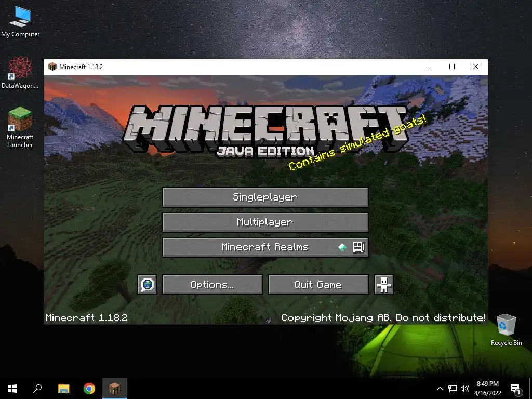This screenshot has width=532, height=399.
Task: Open taskbar search magnifier
Action: [x=37, y=389]
